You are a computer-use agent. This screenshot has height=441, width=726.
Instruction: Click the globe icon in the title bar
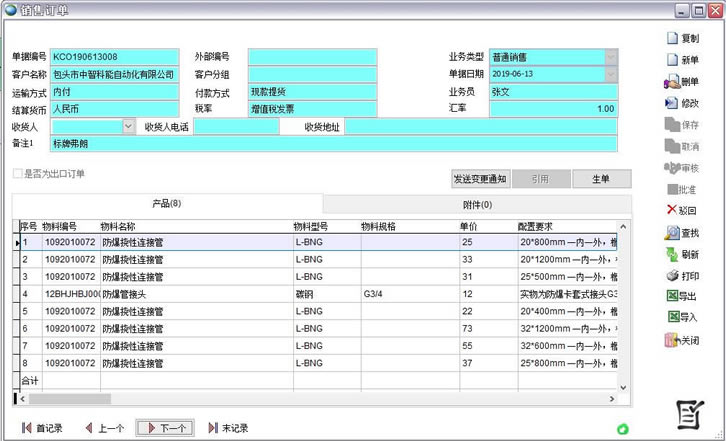point(11,10)
